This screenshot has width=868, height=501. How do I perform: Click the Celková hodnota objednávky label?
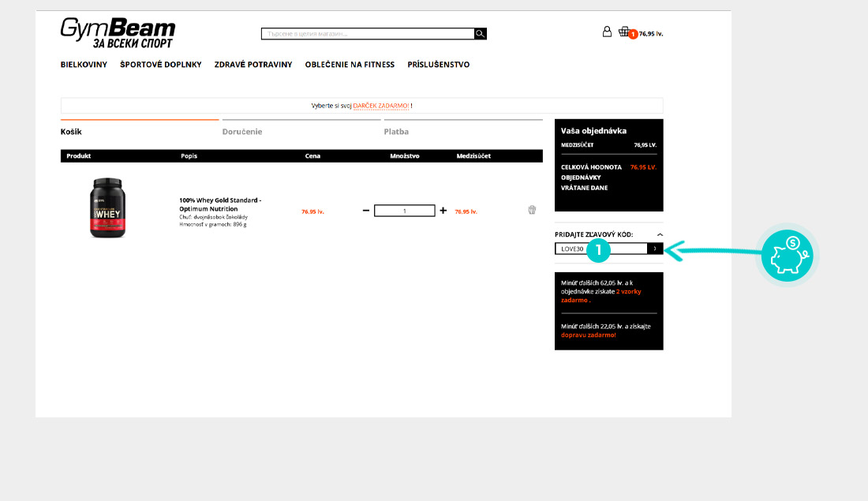pyautogui.click(x=591, y=178)
